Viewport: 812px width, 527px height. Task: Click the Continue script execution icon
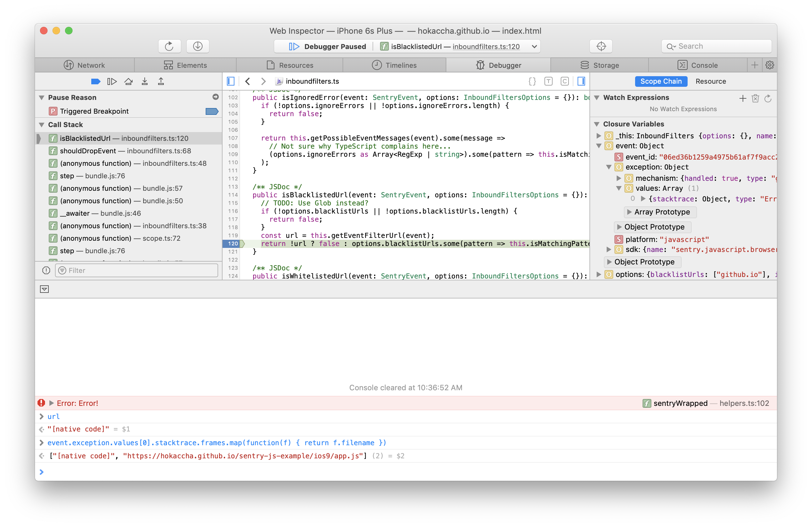(112, 81)
